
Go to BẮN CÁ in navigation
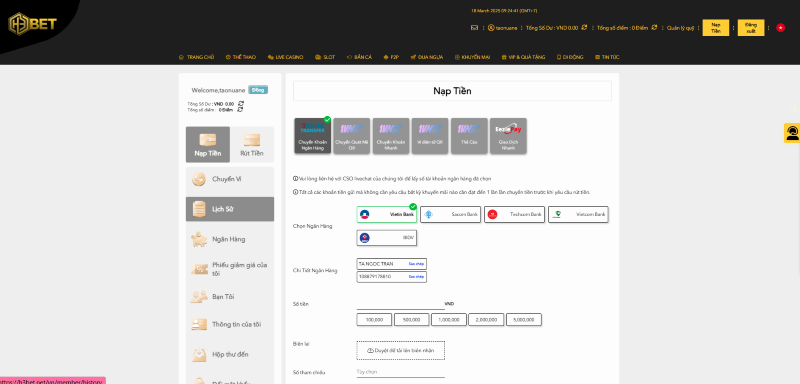point(359,57)
